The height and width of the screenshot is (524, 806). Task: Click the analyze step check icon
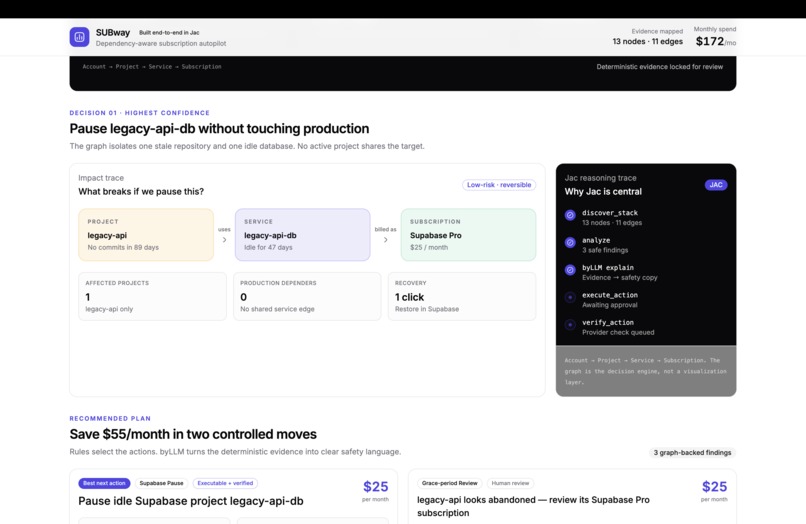(570, 242)
